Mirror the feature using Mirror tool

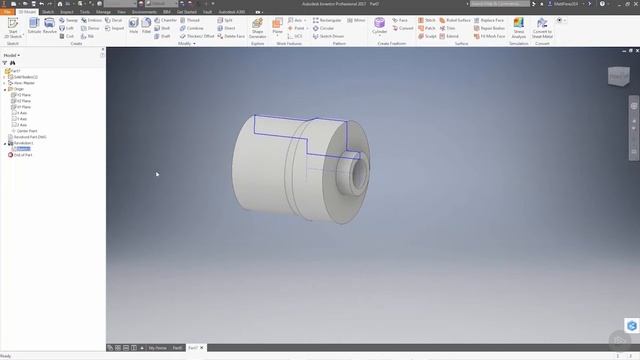(x=356, y=20)
